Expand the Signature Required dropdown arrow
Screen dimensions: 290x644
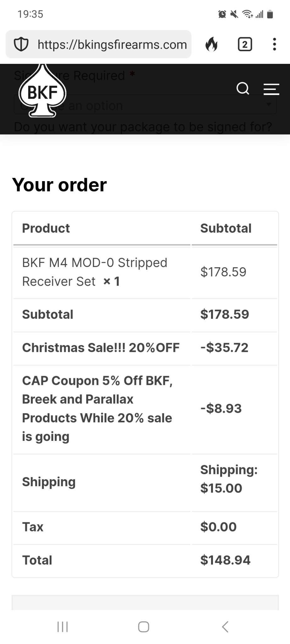(268, 104)
